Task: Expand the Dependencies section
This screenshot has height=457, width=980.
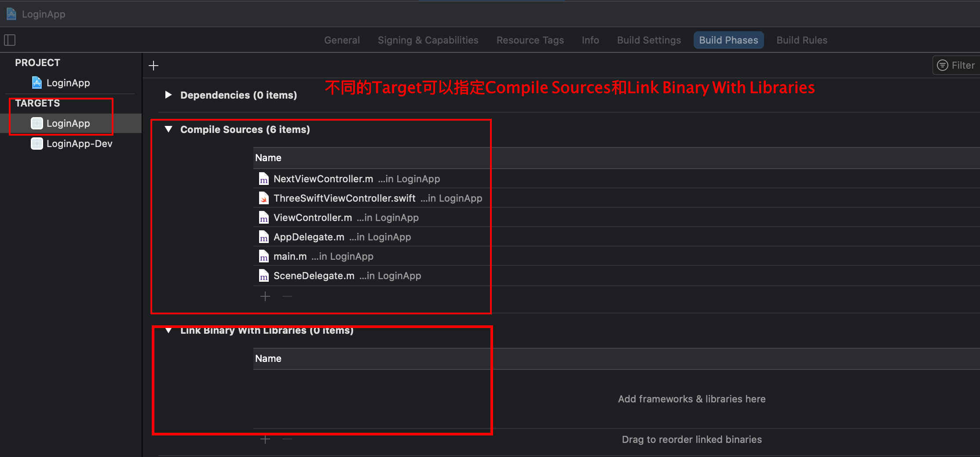Action: coord(168,95)
